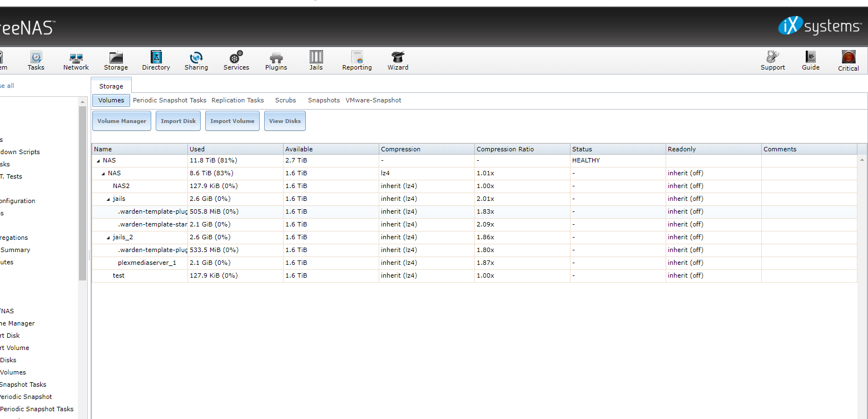This screenshot has height=419, width=868.
Task: Switch to Periodic Snapshot Tasks tab
Action: 170,100
